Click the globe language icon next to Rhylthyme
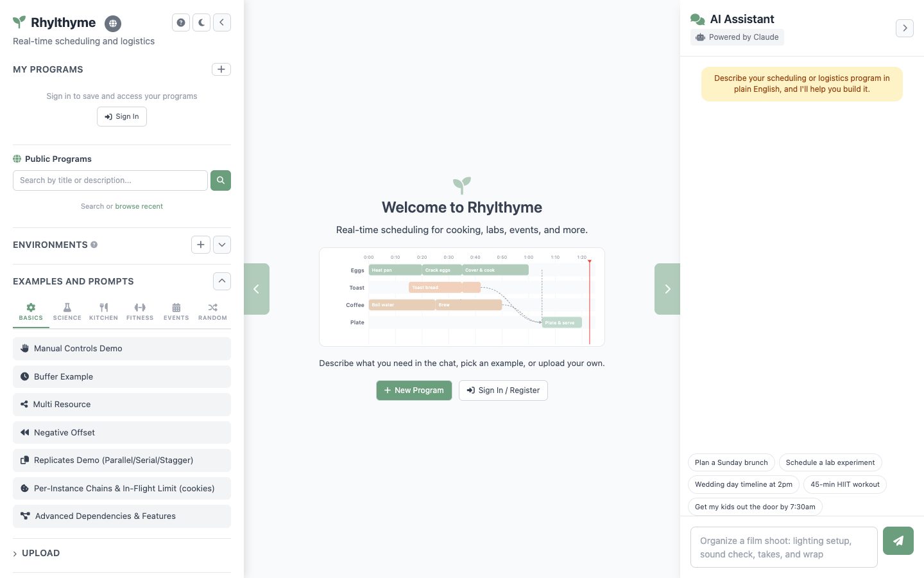 click(x=113, y=23)
